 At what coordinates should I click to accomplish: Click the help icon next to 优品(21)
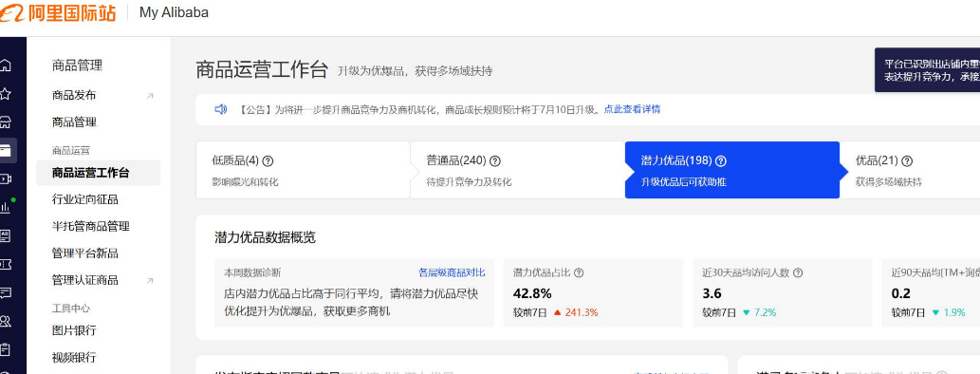click(x=907, y=161)
